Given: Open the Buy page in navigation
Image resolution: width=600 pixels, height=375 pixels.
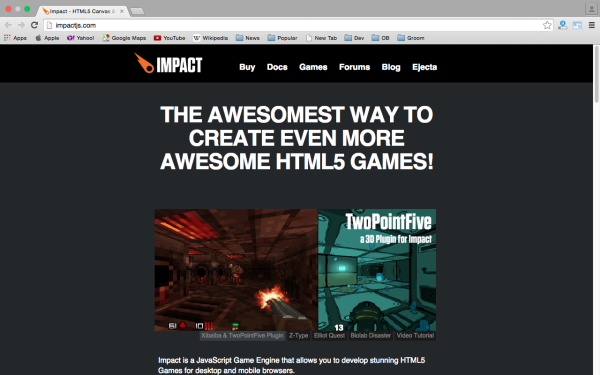Looking at the screenshot, I should click(247, 67).
